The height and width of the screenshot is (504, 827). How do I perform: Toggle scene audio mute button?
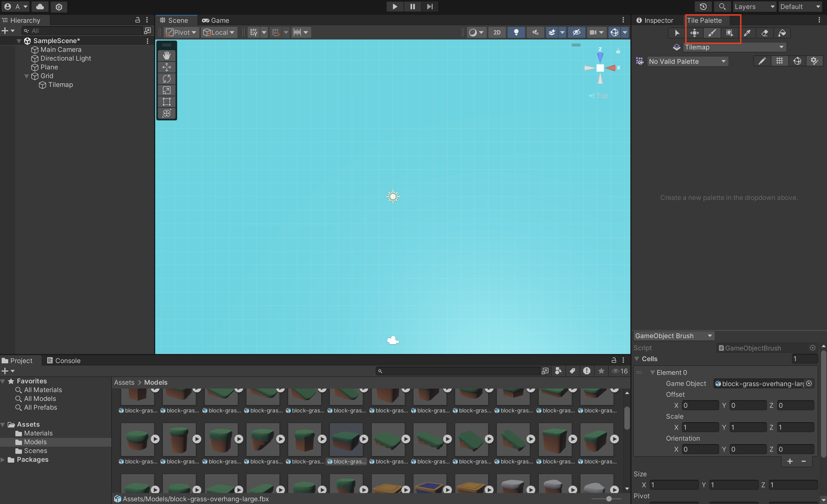pyautogui.click(x=535, y=32)
